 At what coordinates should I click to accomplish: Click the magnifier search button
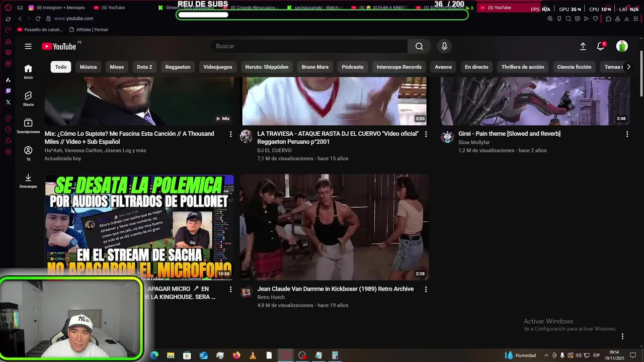pos(419,46)
